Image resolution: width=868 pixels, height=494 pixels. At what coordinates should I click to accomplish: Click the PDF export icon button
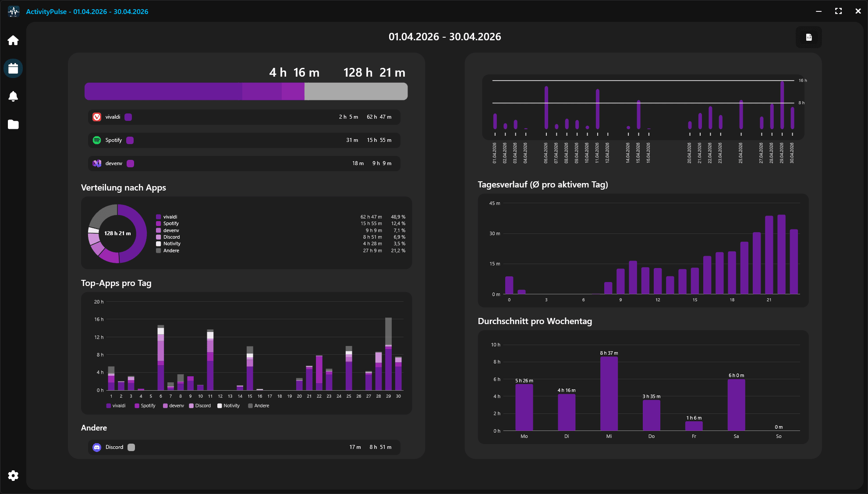coord(809,37)
